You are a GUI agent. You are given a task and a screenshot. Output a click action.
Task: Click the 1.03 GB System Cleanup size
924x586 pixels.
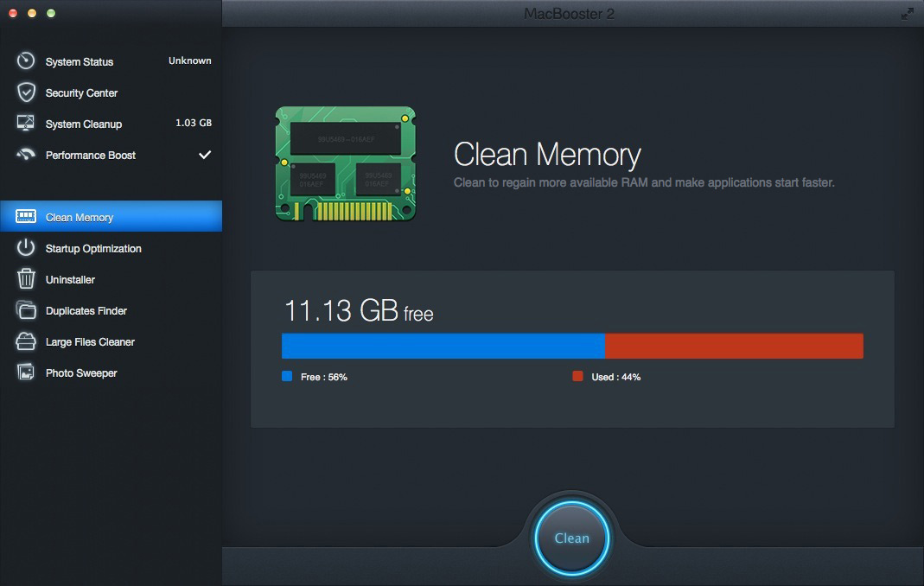[x=193, y=123]
